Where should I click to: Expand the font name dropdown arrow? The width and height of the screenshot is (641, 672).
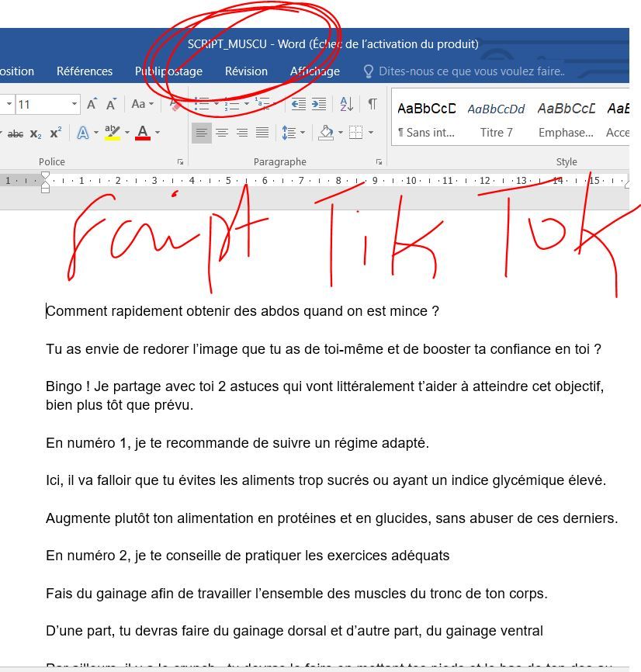coord(9,104)
